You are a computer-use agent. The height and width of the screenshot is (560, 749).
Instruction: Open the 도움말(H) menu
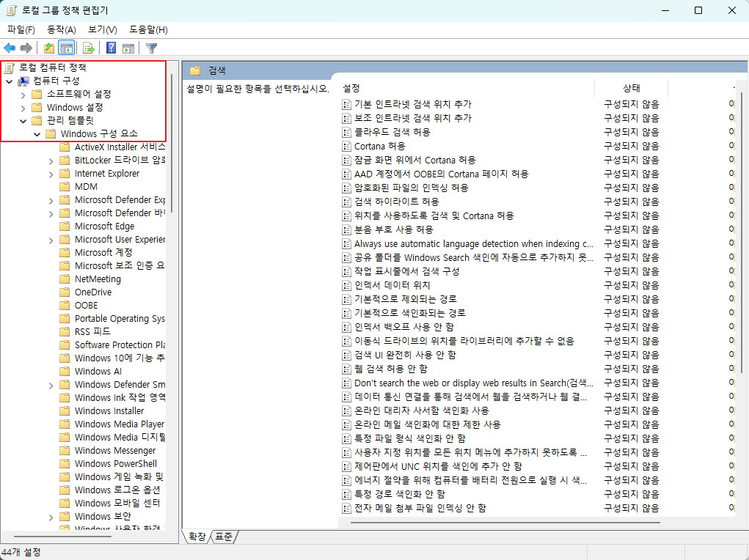[148, 29]
